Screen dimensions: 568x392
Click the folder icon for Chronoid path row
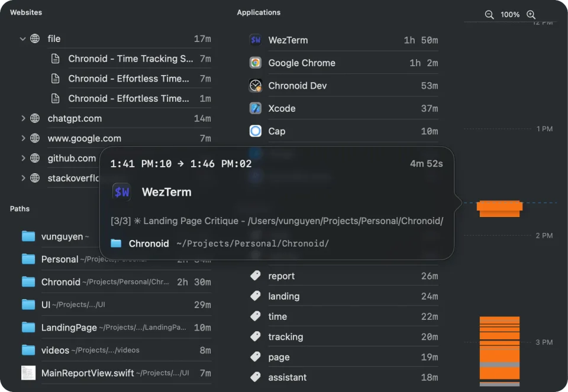[x=28, y=281]
